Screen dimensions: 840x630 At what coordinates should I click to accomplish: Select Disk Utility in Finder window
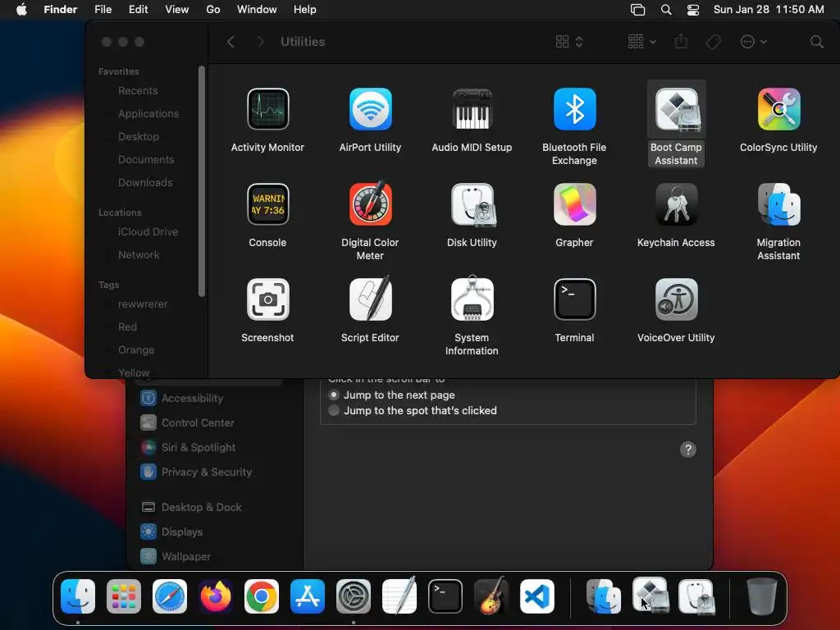[x=472, y=204]
